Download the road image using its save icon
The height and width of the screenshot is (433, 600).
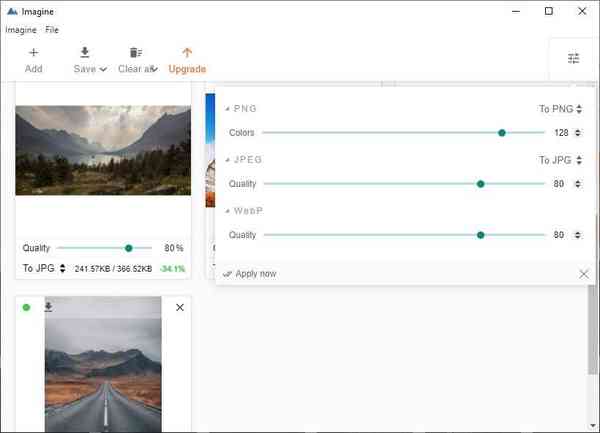tap(48, 307)
